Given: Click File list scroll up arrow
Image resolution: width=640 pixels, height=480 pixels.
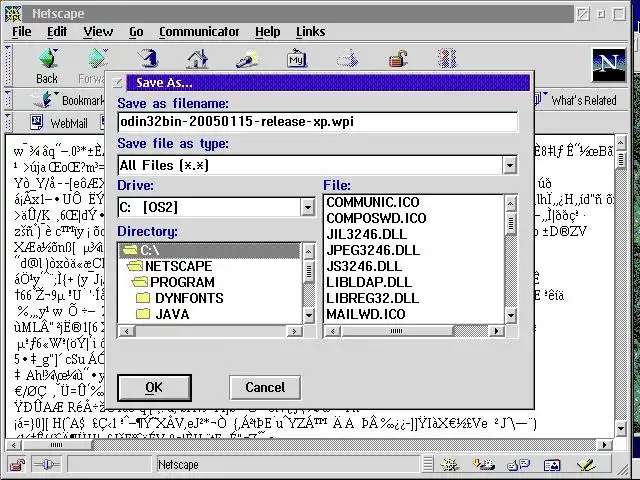Looking at the screenshot, I should 511,203.
